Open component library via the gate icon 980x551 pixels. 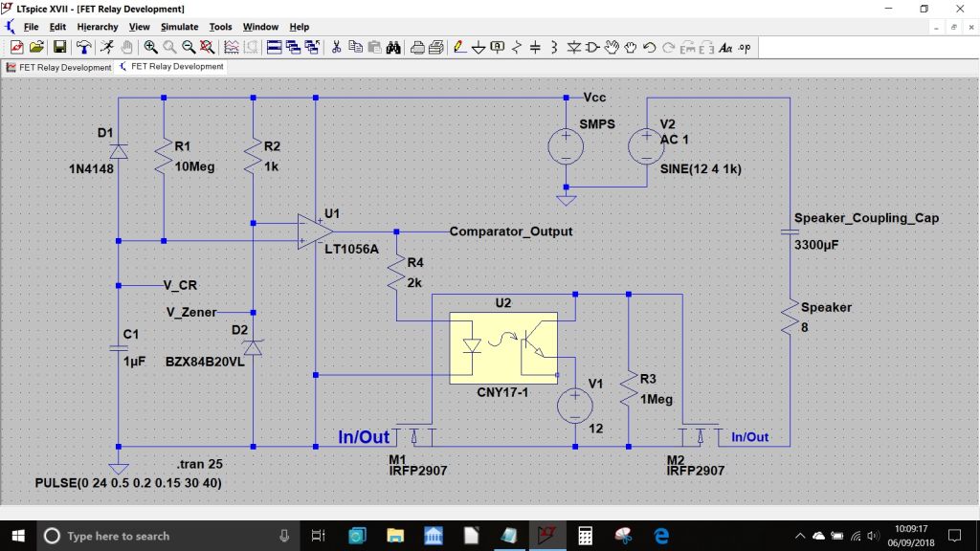591,48
